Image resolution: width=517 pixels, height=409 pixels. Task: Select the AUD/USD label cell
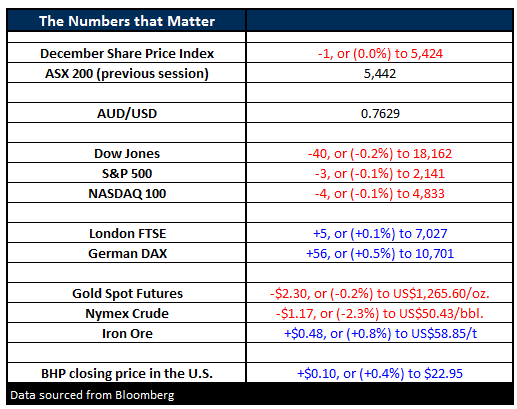point(127,113)
